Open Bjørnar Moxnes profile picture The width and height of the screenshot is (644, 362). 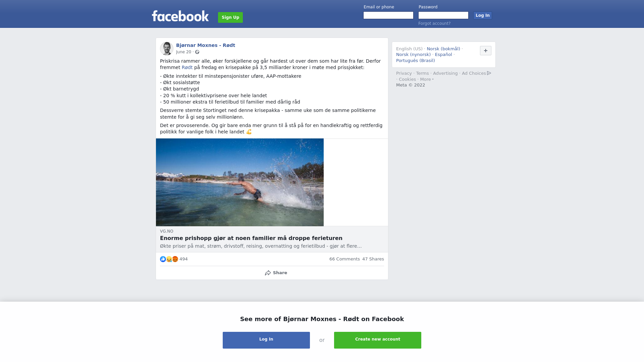[x=167, y=49]
